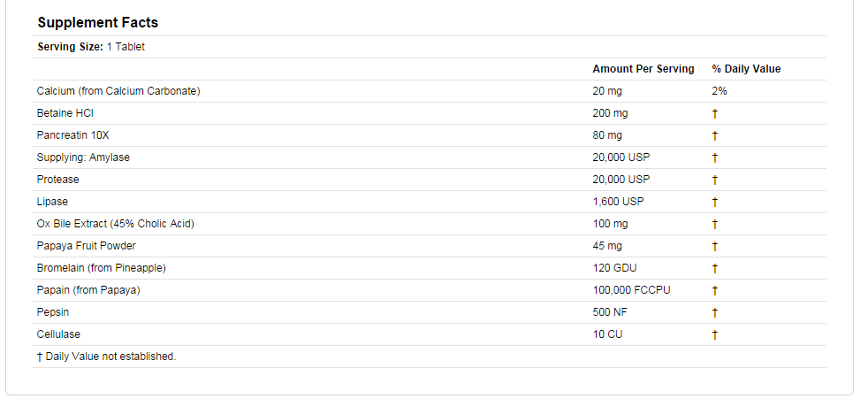Click the 200 mg amount for Betaine HCl
Screen dimensions: 868x399
[x=610, y=113]
